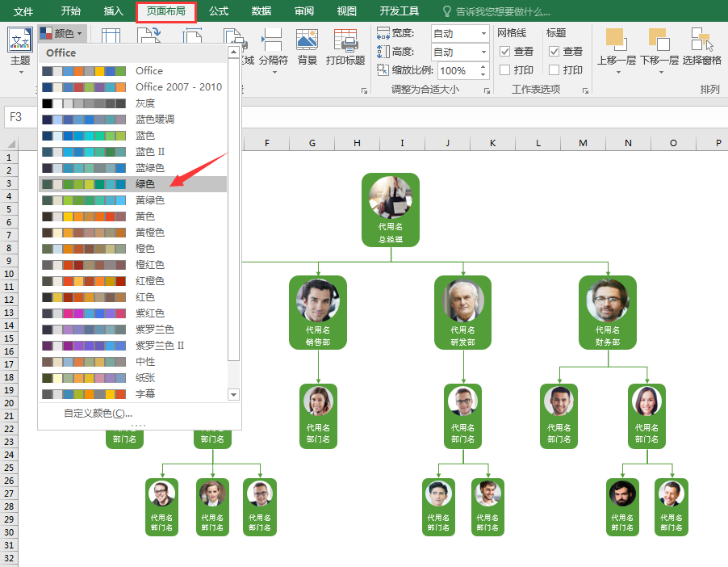The image size is (728, 567).
Task: Switch to the 视图 tab
Action: (346, 11)
